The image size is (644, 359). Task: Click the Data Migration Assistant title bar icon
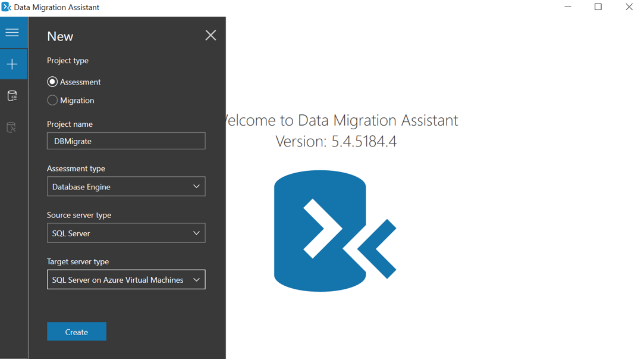coord(6,7)
